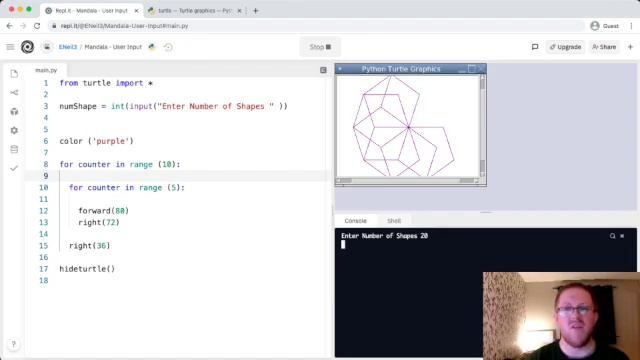
Task: Open the ENeil3 user avatar
Action: [47, 47]
